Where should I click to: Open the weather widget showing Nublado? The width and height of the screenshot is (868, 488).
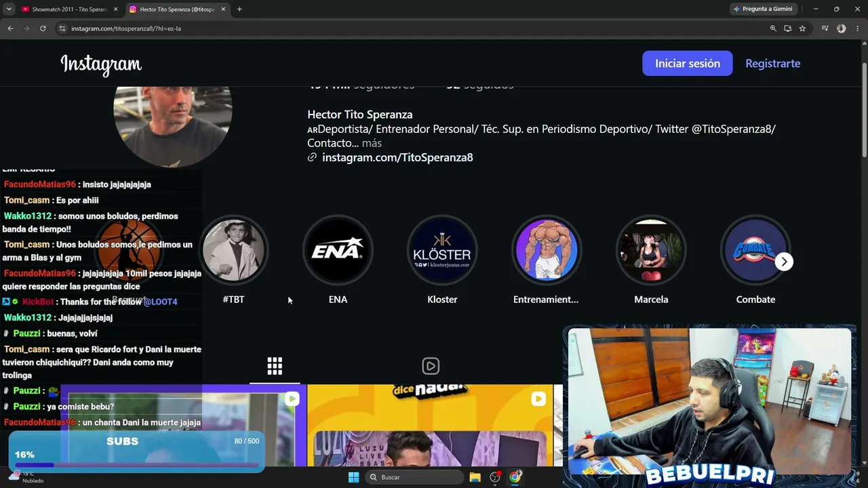click(x=27, y=477)
